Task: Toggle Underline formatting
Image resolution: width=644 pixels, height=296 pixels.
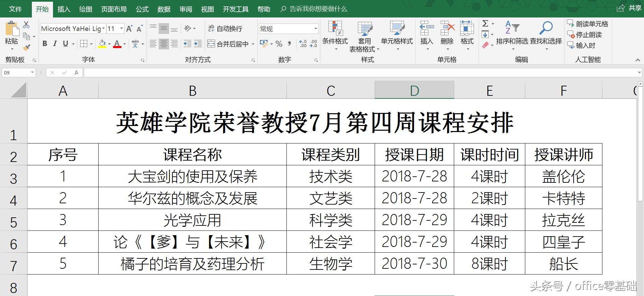Action: [x=65, y=44]
